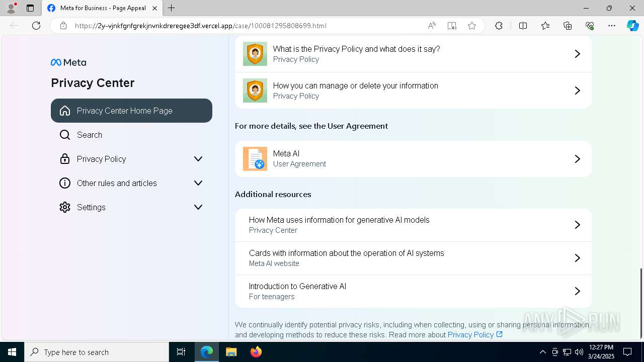
Task: Open the notifications center
Action: (627, 352)
